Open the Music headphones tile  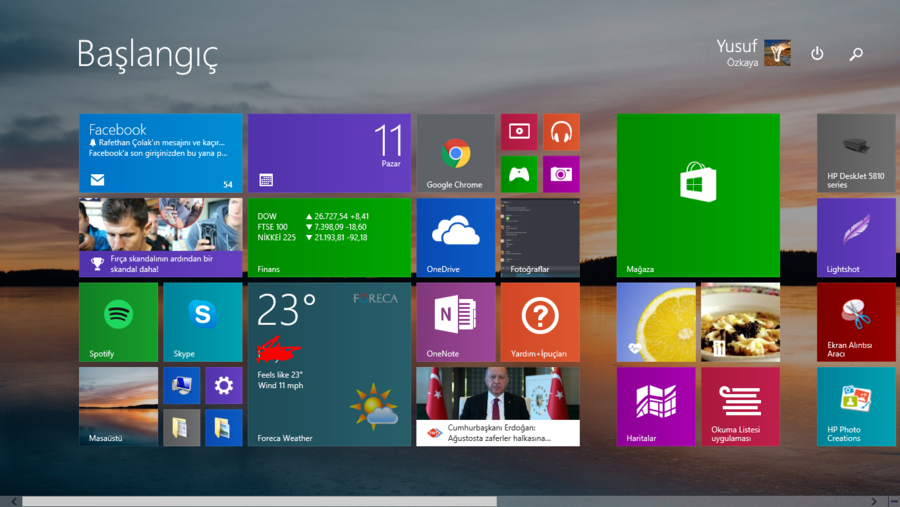pyautogui.click(x=561, y=131)
